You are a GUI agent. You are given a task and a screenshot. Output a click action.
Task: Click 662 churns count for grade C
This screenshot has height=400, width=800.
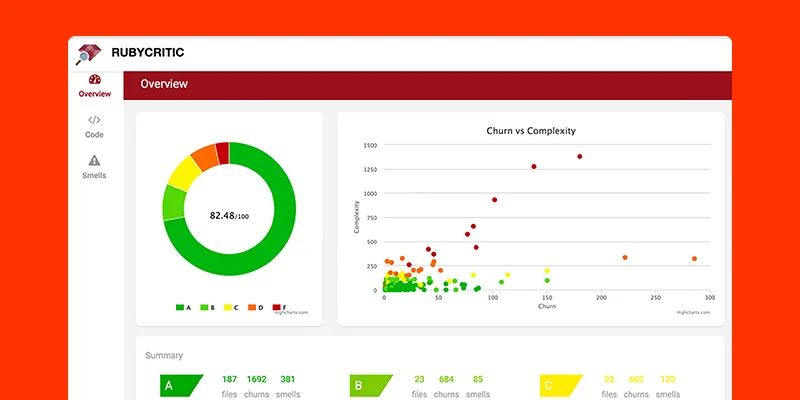(x=636, y=379)
